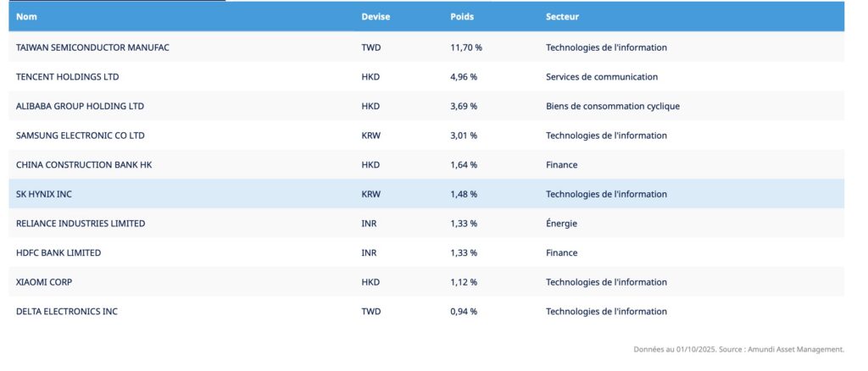Click the XIAOMI CORP holding name
Image resolution: width=868 pixels, height=371 pixels.
(44, 282)
